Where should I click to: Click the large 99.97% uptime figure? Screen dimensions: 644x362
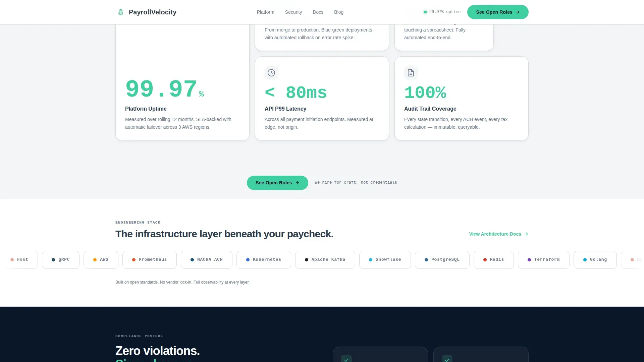(x=164, y=89)
